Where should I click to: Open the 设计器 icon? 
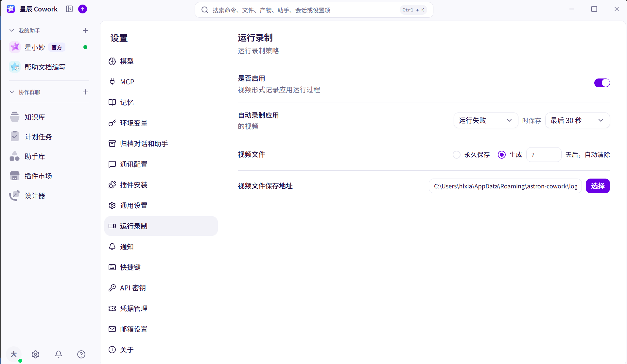click(15, 196)
